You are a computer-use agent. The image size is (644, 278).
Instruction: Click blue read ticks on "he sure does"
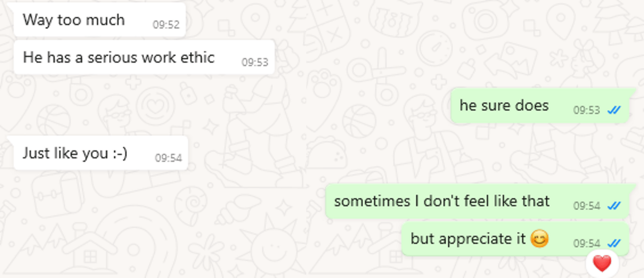(614, 111)
